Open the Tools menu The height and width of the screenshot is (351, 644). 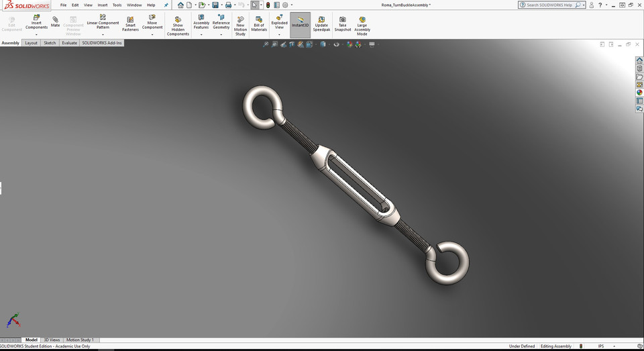coord(117,5)
